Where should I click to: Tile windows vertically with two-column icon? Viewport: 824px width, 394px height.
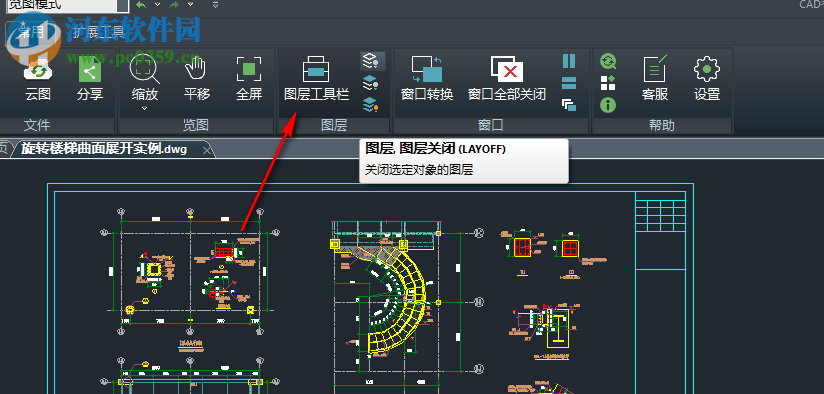(x=569, y=61)
